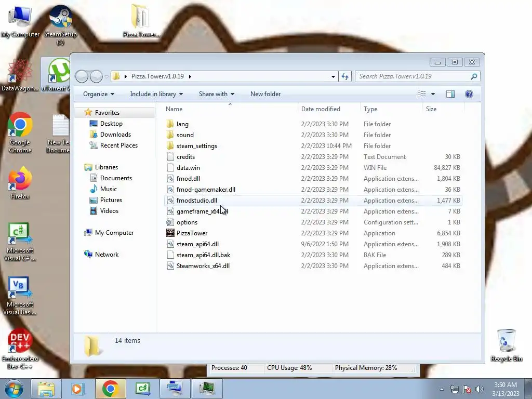This screenshot has width=532, height=399.
Task: Select My Computer in navigation pane
Action: point(114,232)
